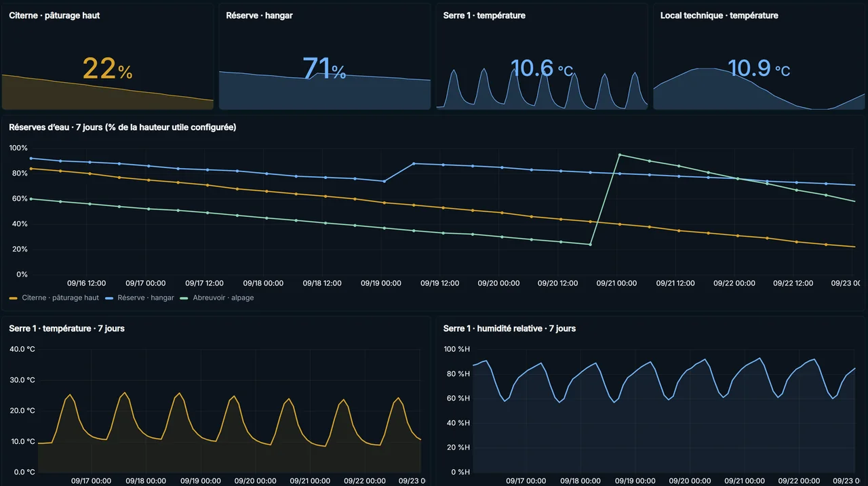Click the green Abreuvoir refill peak point
Screen dimensions: 868x486
click(x=620, y=155)
